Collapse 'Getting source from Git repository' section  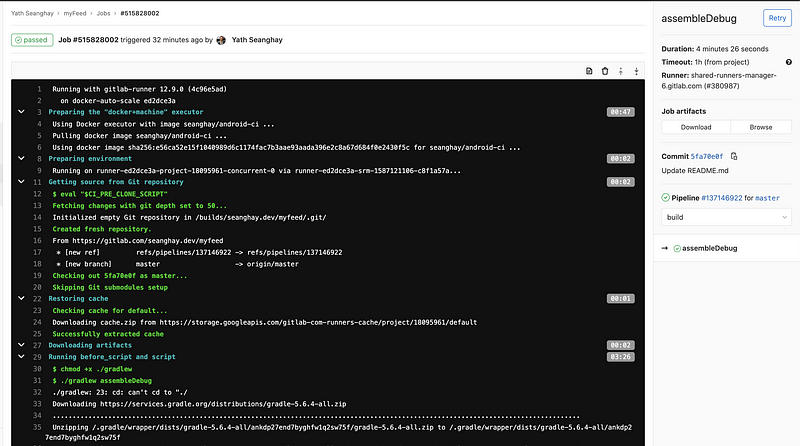[21, 181]
